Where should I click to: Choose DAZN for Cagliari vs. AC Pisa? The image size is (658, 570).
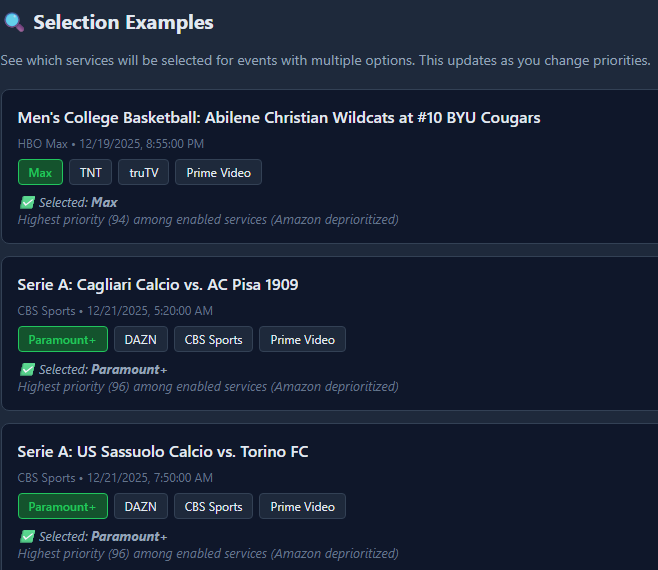click(140, 339)
